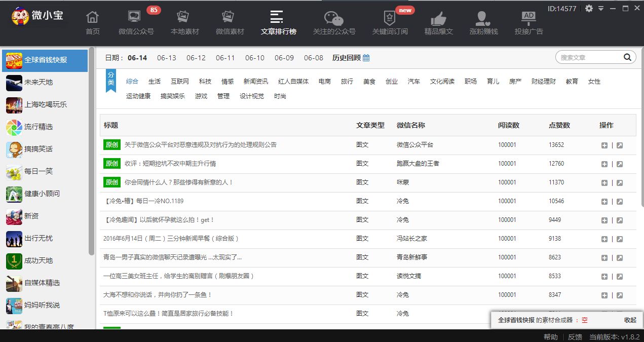Add the 9449-likes 冷兔 article

point(604,220)
